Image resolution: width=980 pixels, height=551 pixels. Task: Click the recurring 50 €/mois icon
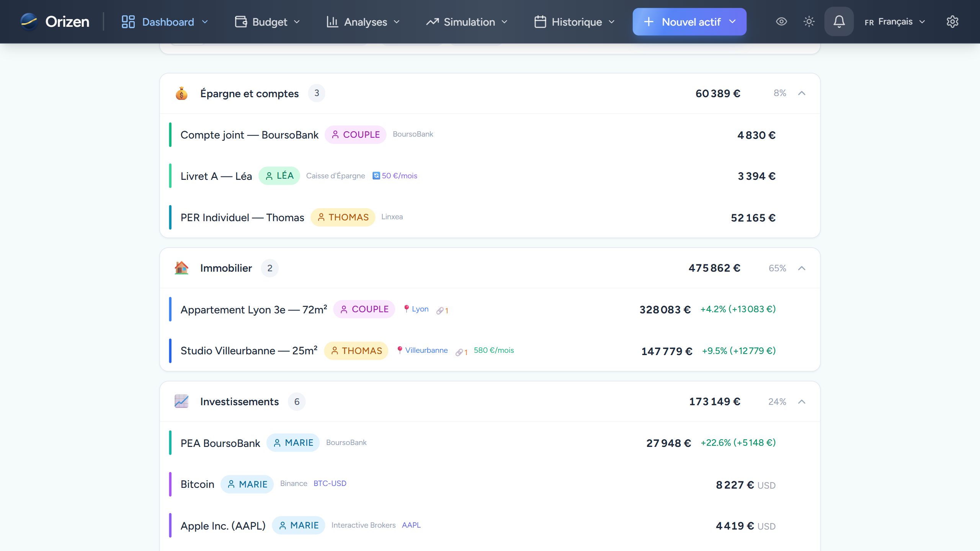[x=376, y=176]
